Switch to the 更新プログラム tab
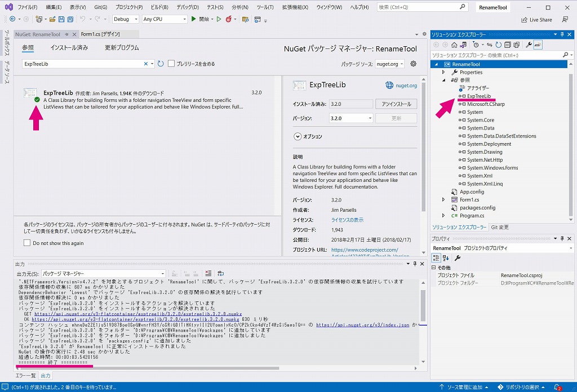Viewport: 577px width, 392px height. tap(122, 47)
